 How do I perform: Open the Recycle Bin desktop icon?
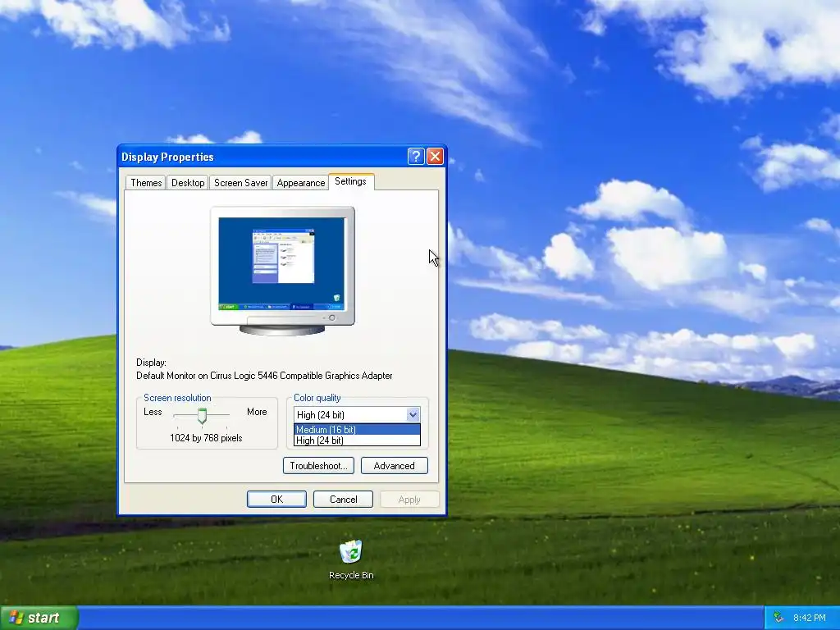pos(351,559)
